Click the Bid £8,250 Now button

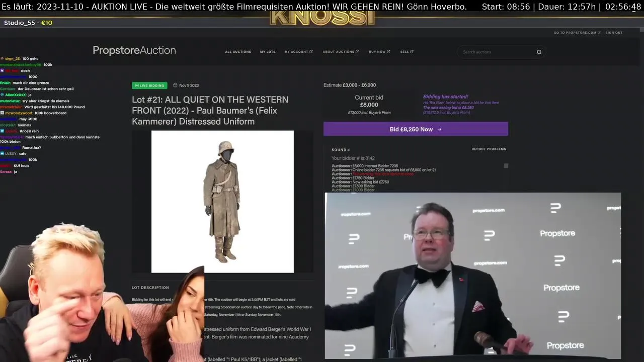pyautogui.click(x=416, y=129)
